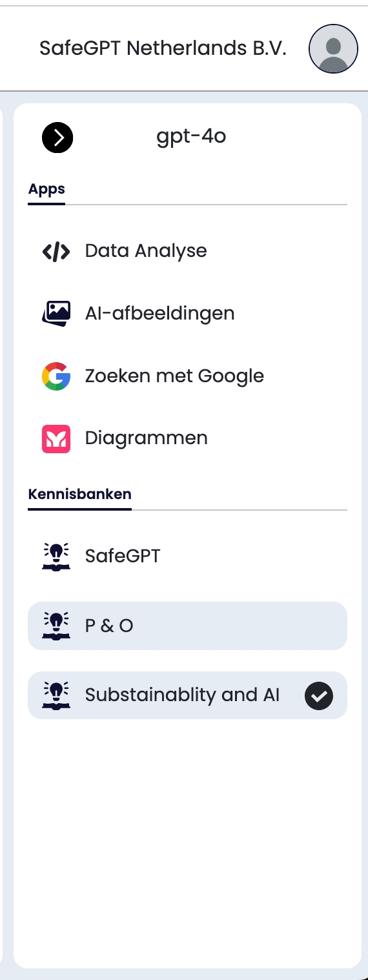Click the Substainablity and AI lightbulb icon
The image size is (368, 980).
(56, 695)
